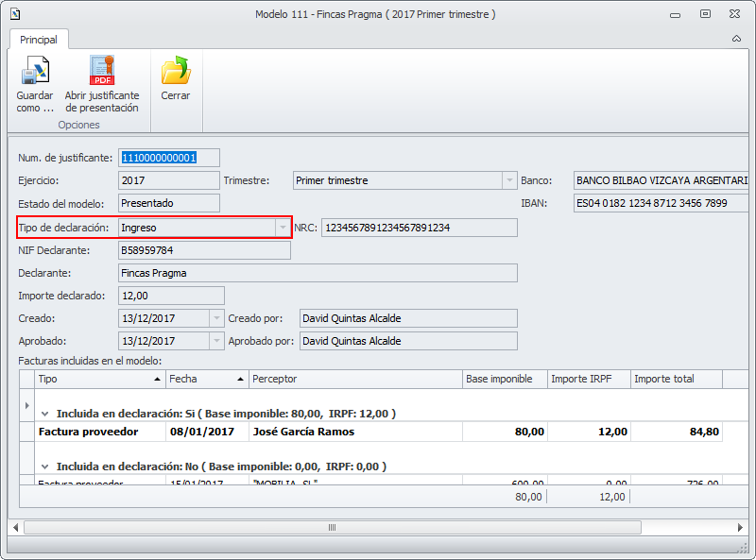Open the Abrir justificante de presentación PDF
This screenshot has height=560, width=756.
101,72
